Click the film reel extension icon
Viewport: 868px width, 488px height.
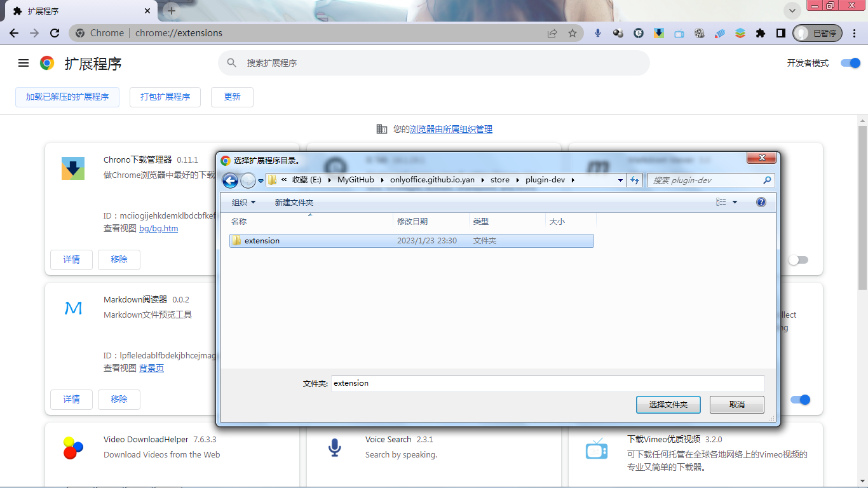(x=700, y=33)
